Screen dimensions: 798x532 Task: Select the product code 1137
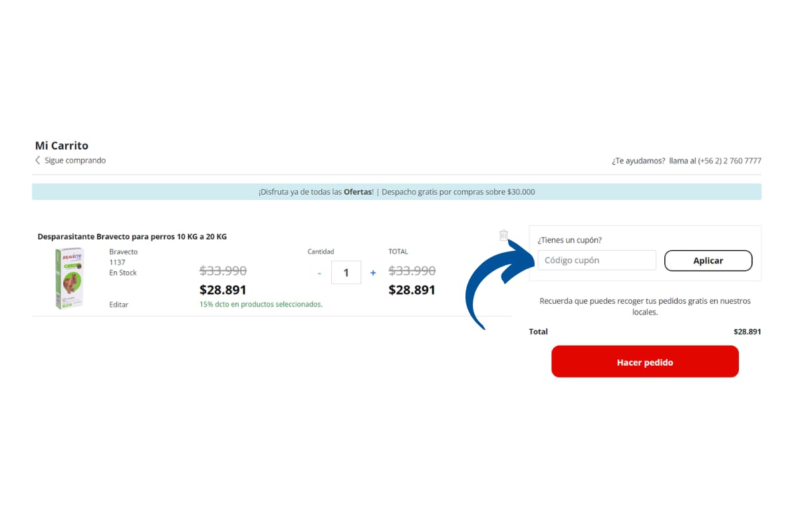tap(117, 262)
